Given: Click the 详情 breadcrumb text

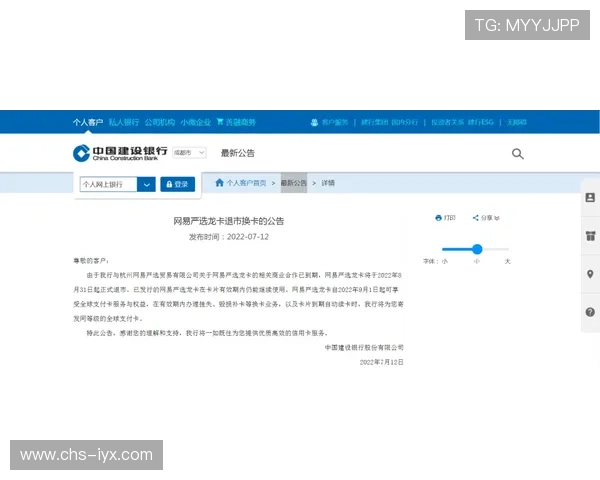Looking at the screenshot, I should [328, 183].
